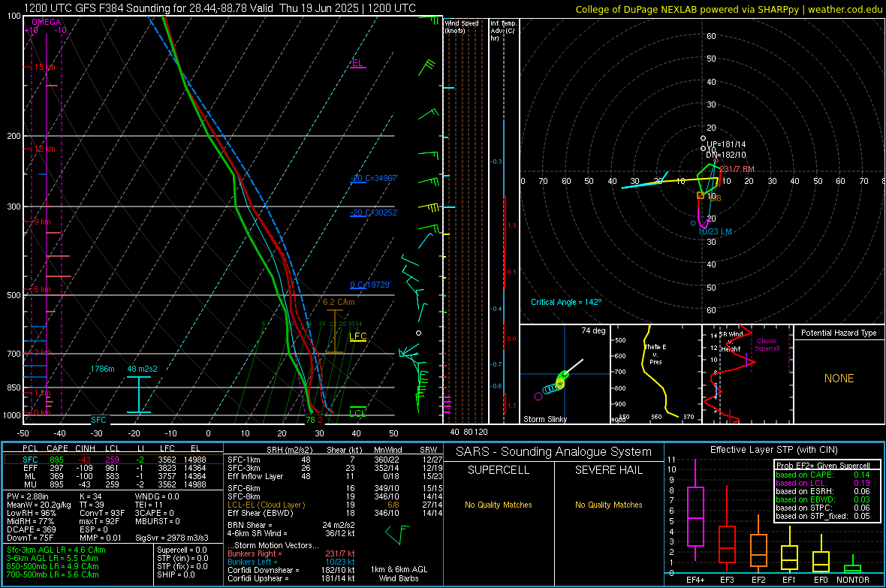This screenshot has height=588, width=886.
Task: Click the 1km & 6km AGL Wind Barbs label
Action: point(399,574)
